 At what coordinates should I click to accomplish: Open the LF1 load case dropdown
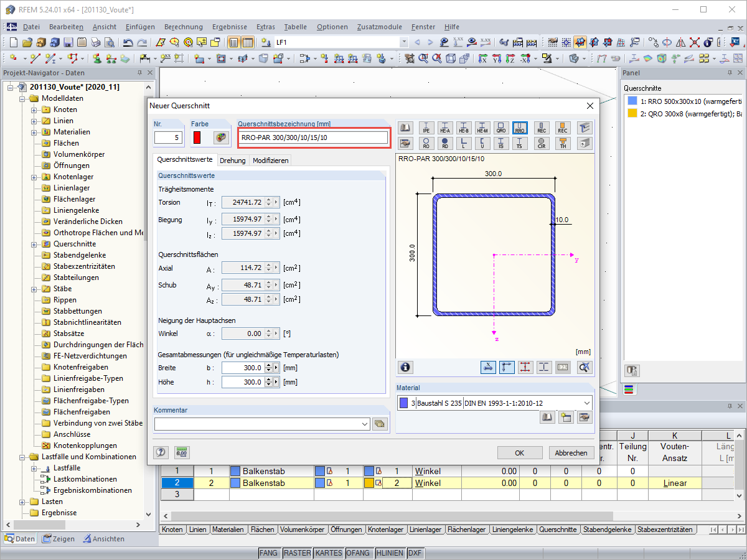click(x=404, y=42)
